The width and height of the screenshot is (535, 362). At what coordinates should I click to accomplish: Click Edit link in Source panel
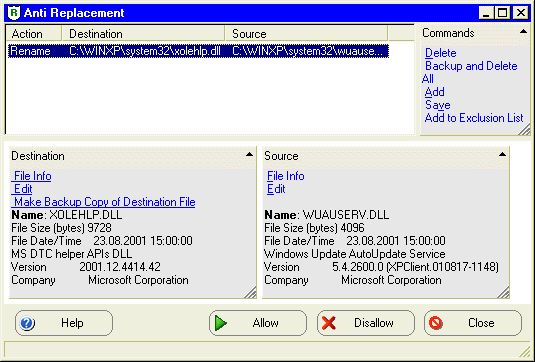(276, 189)
